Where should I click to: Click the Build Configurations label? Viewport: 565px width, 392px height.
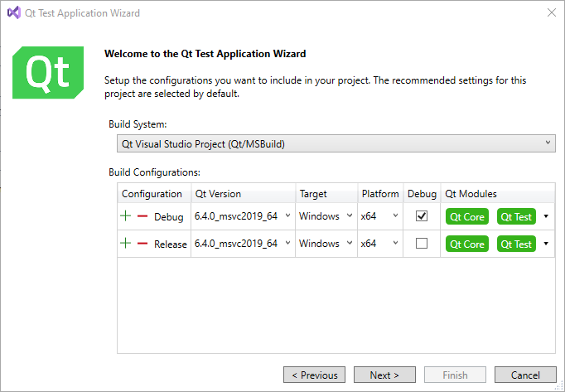154,172
